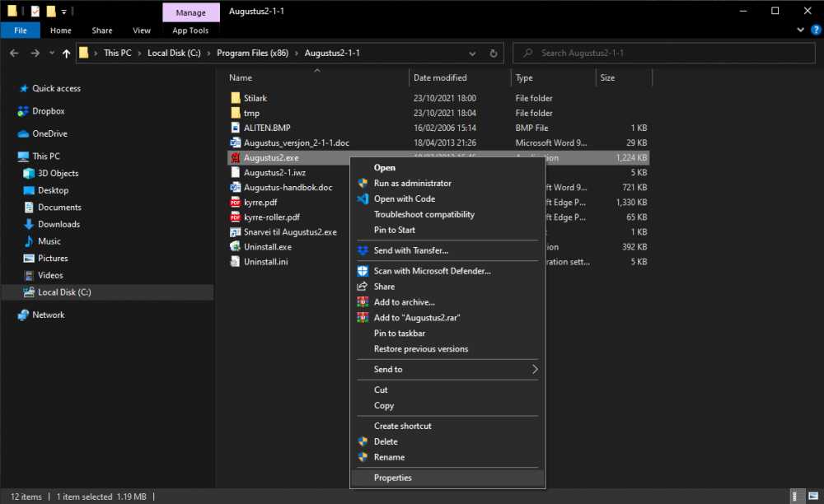Select Run as administrator
824x504 pixels.
(x=412, y=183)
